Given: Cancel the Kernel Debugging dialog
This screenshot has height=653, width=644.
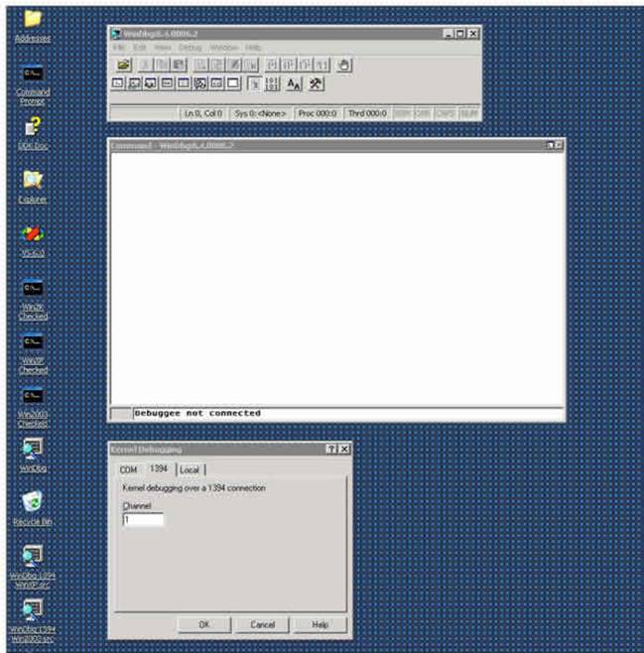Looking at the screenshot, I should click(262, 625).
